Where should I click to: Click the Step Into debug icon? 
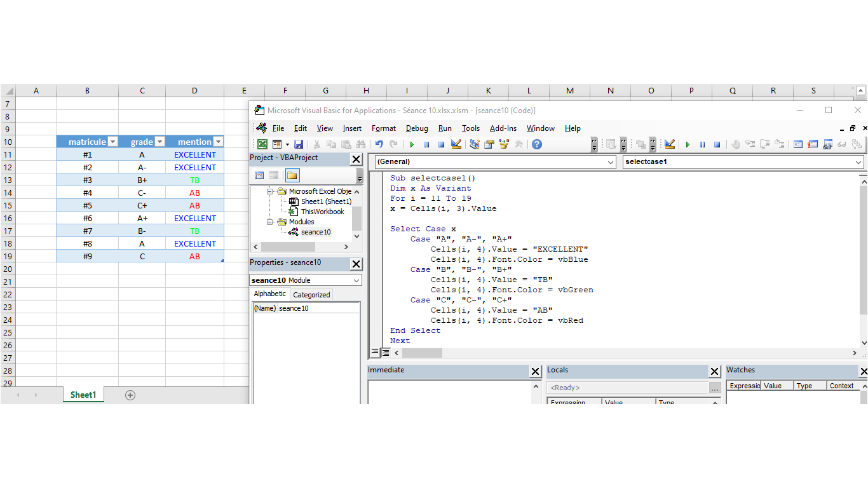[750, 144]
